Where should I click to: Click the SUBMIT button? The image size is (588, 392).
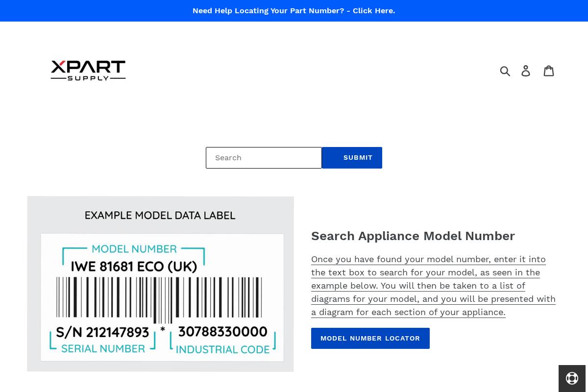[351, 157]
